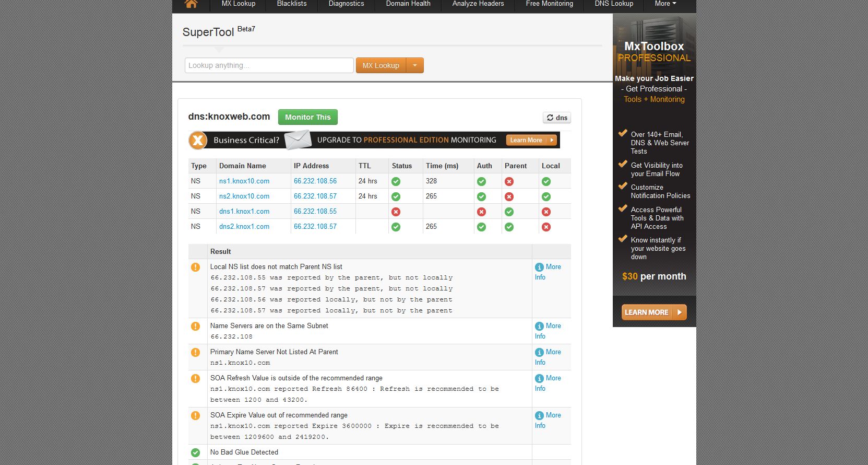Open the Diagnostics nav item

pyautogui.click(x=346, y=4)
